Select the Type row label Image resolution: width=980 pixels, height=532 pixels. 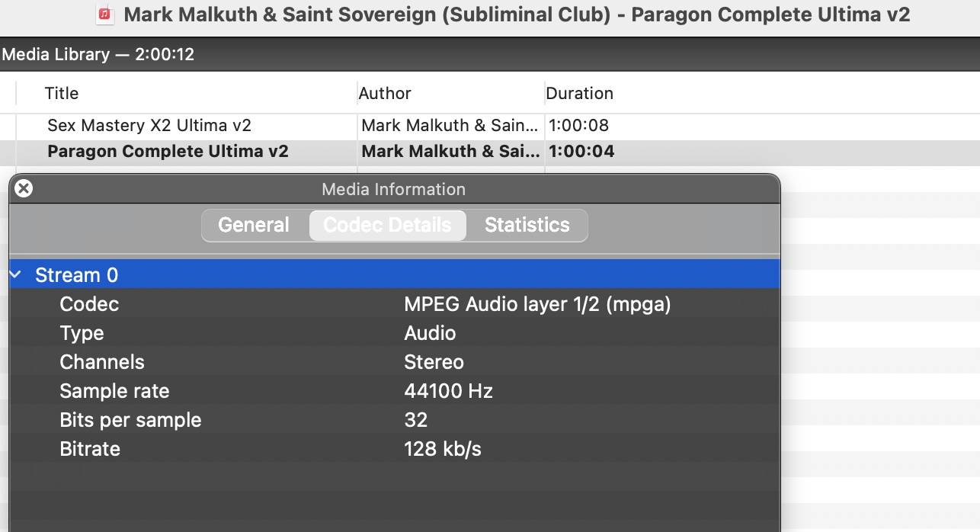(x=82, y=333)
